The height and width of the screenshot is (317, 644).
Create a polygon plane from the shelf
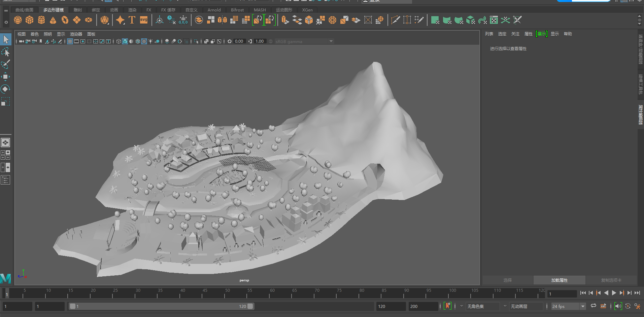pyautogui.click(x=77, y=20)
